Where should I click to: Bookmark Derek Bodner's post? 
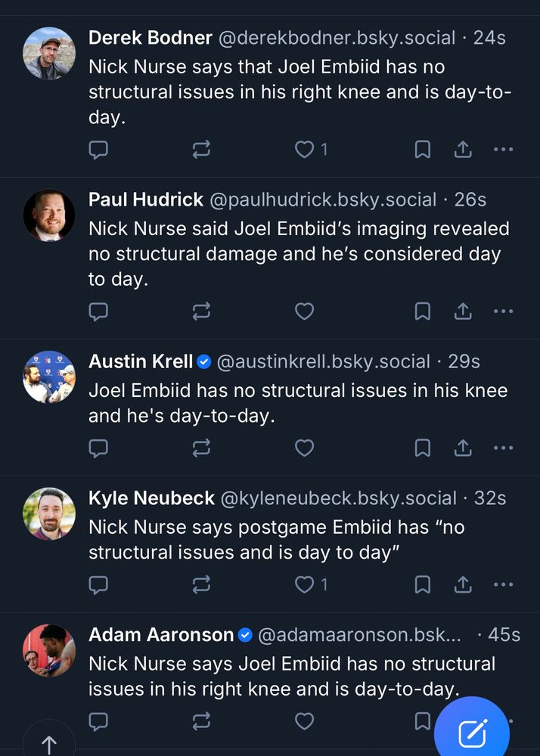pyautogui.click(x=423, y=150)
